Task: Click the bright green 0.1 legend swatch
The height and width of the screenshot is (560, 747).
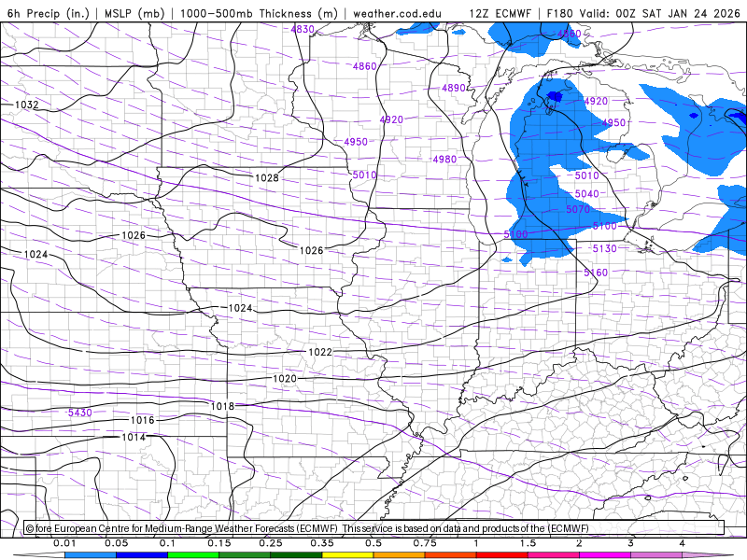Action: click(x=193, y=555)
